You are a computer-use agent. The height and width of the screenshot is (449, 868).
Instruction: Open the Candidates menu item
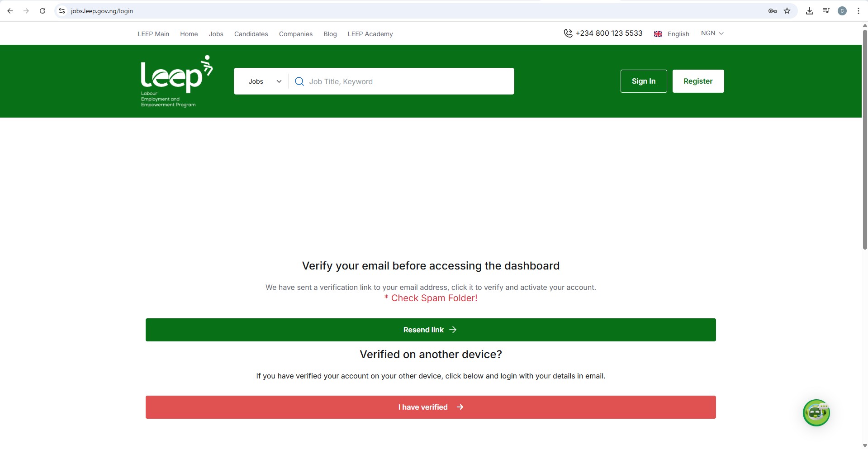click(251, 34)
